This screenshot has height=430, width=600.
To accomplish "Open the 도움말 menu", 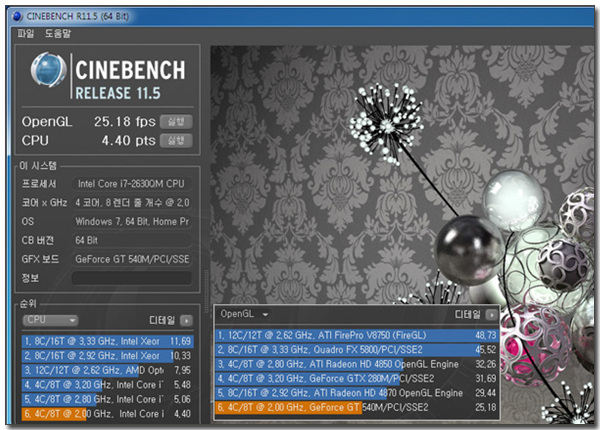I will pos(58,34).
